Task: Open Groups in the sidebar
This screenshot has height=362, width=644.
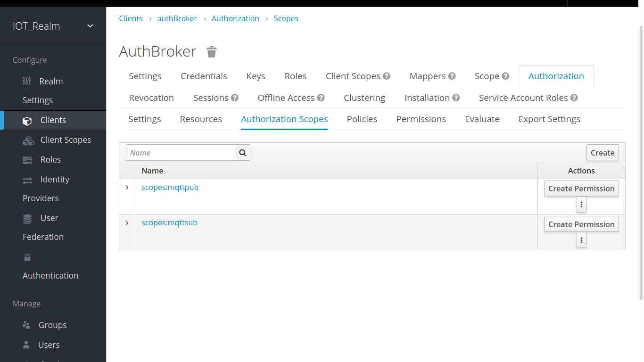Action: tap(52, 325)
